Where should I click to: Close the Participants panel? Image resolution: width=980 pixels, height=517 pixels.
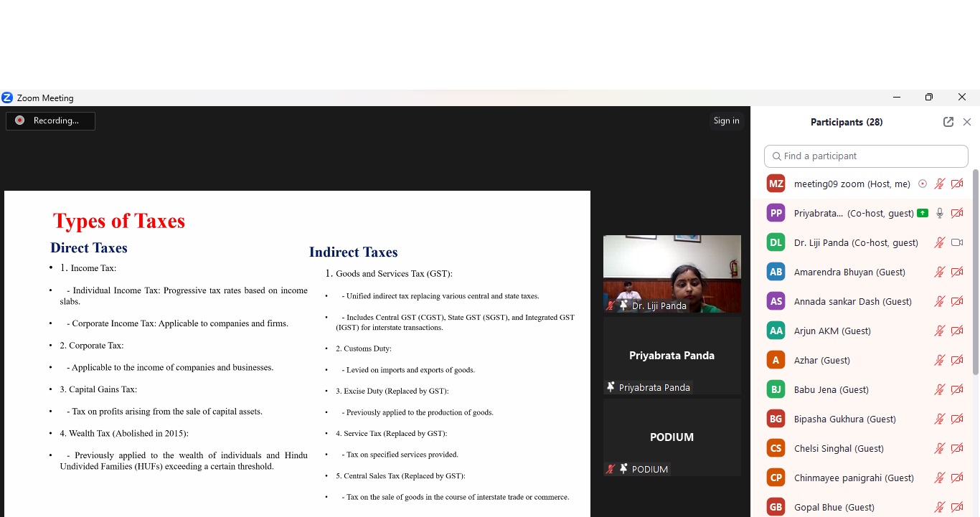click(967, 122)
